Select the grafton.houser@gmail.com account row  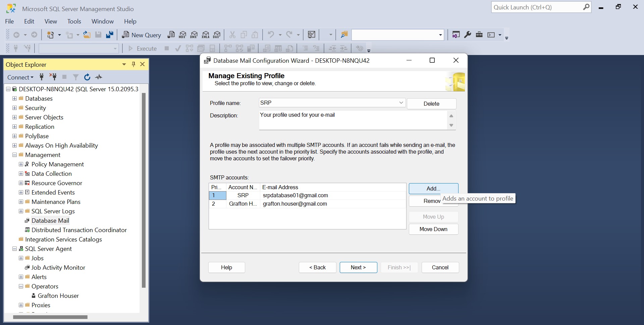pos(294,204)
